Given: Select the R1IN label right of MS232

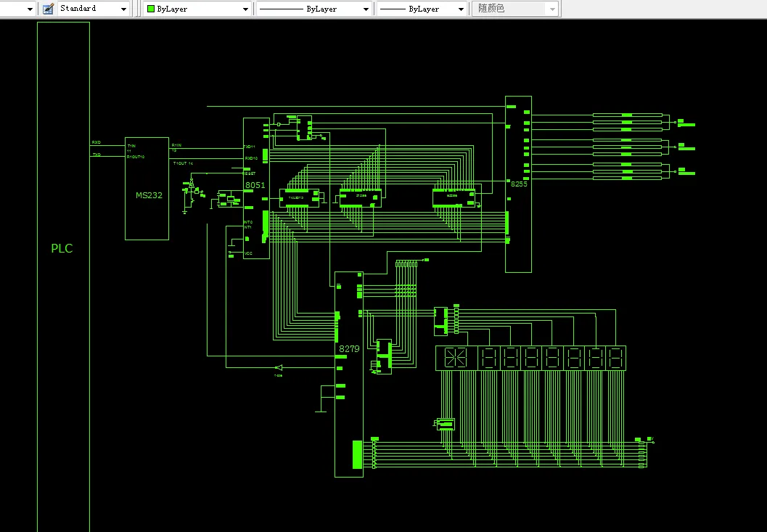Looking at the screenshot, I should [176, 145].
